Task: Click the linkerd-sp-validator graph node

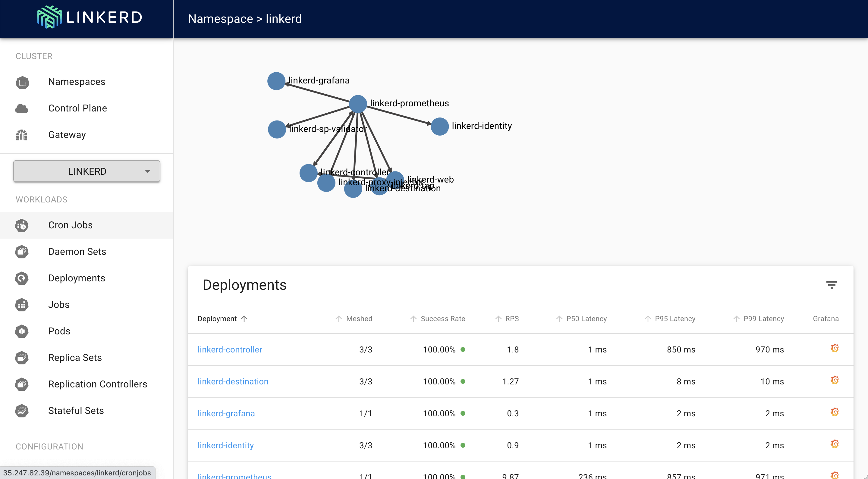Action: point(277,129)
